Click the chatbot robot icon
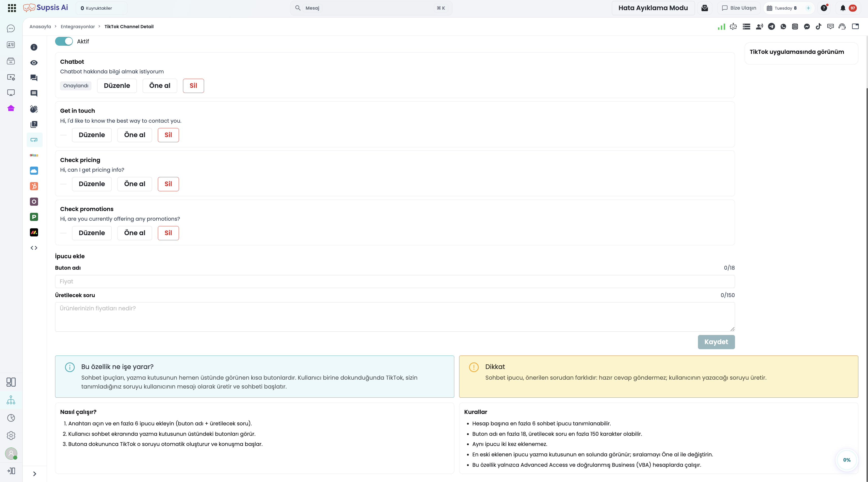 coord(733,27)
